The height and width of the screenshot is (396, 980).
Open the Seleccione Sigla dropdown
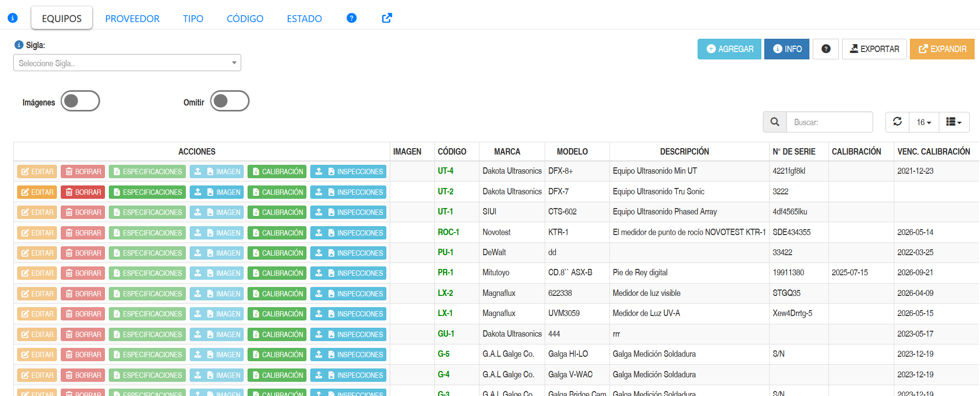(x=127, y=63)
